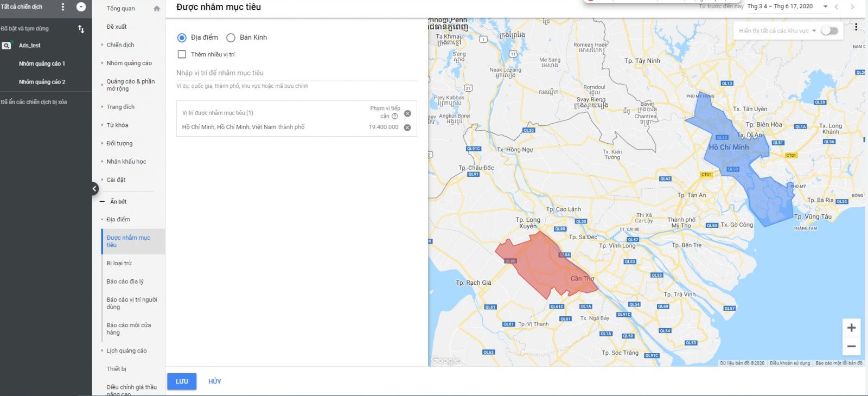Zoom in on the map
The image size is (868, 396).
(851, 328)
